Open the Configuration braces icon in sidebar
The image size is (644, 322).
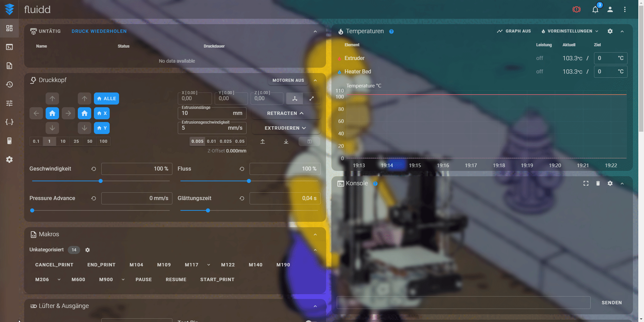9,122
